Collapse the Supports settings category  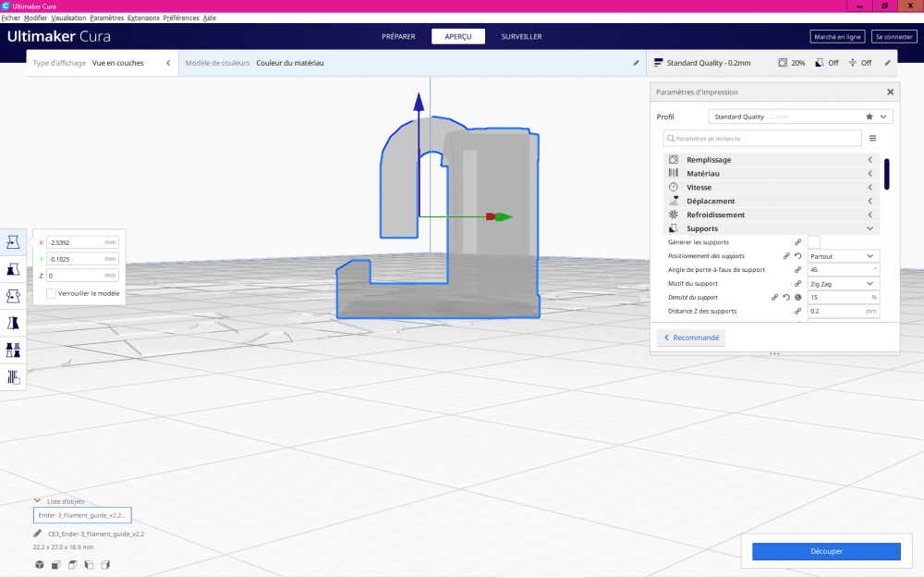(x=771, y=228)
